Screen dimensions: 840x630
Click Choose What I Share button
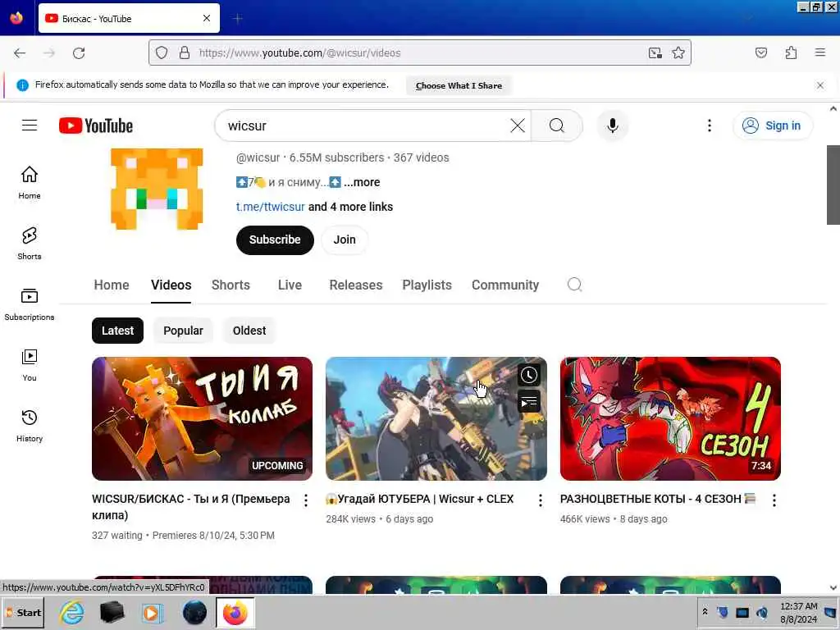click(459, 85)
